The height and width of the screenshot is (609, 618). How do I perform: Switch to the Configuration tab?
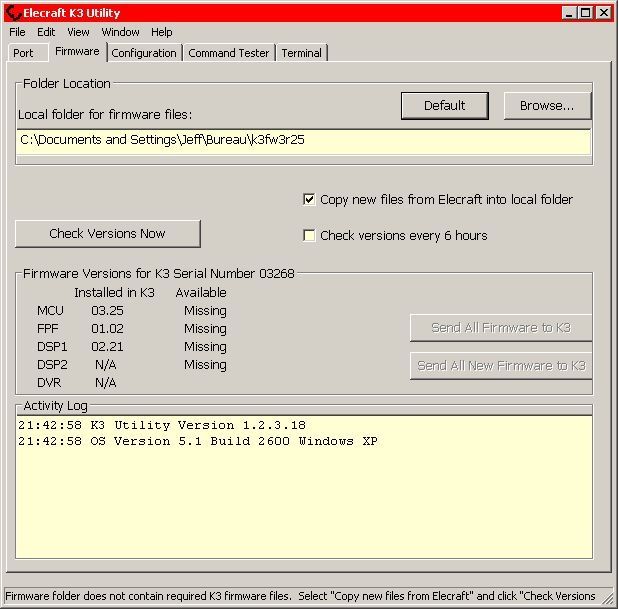(144, 53)
